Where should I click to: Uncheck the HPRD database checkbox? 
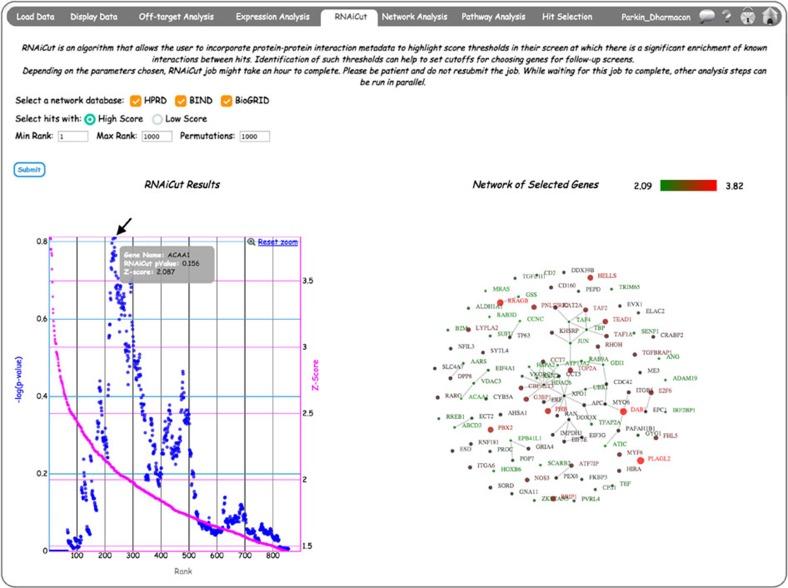tap(136, 101)
